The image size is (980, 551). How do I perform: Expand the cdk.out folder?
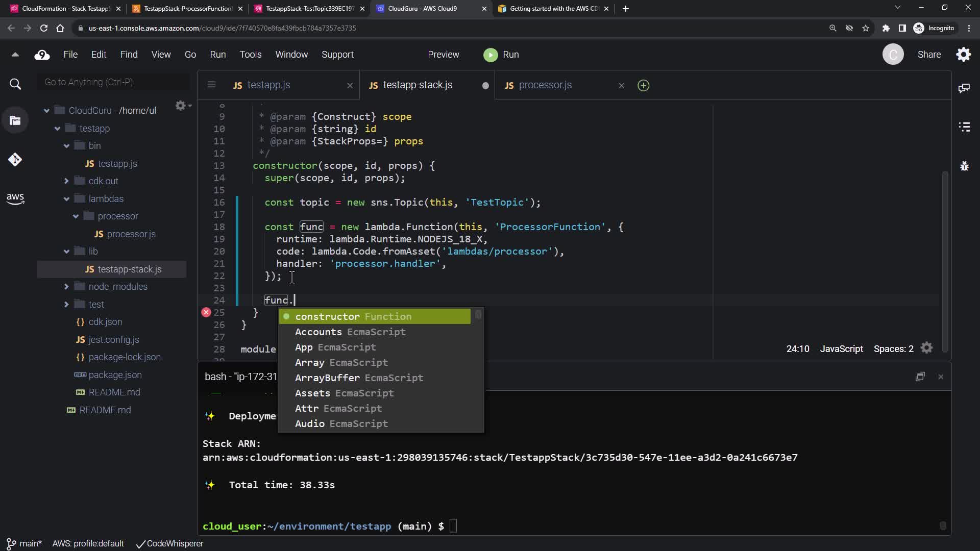66,181
